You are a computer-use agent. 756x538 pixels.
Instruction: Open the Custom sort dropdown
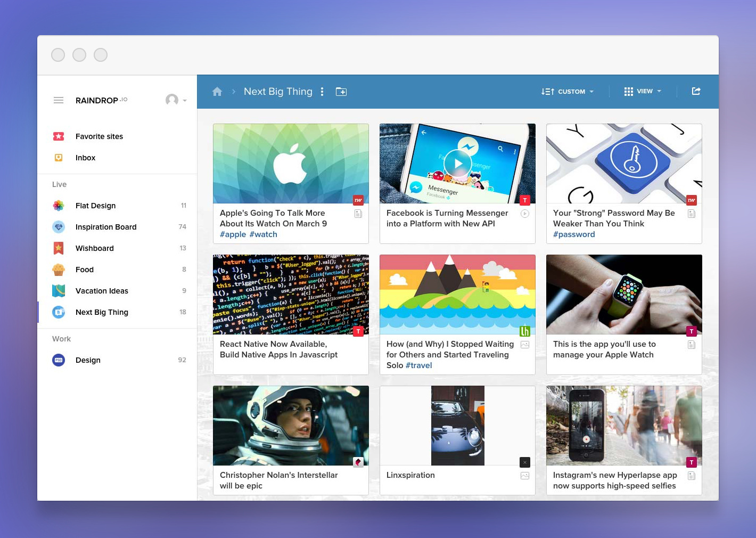coord(568,92)
